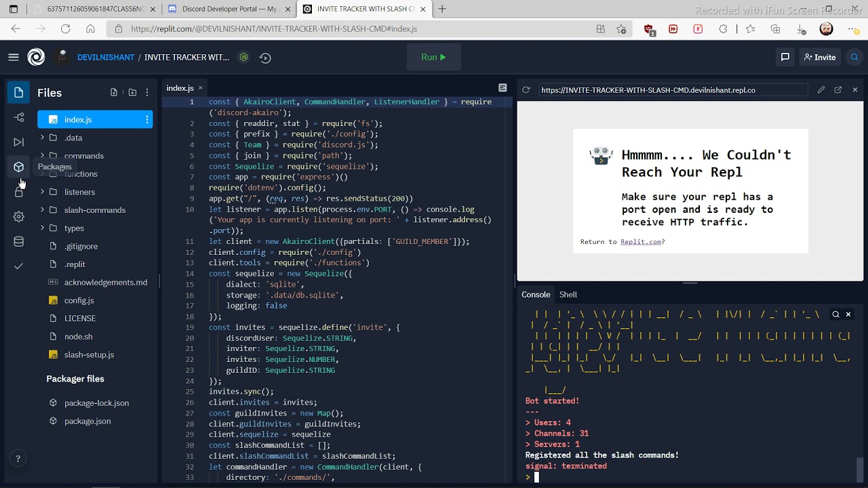
Task: Open a new browser tab
Action: [x=442, y=9]
